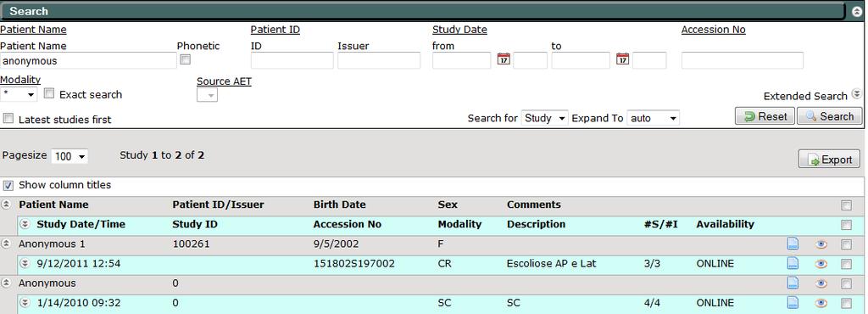
Task: Focus the Study Date to date field
Action: pyautogui.click(x=581, y=60)
